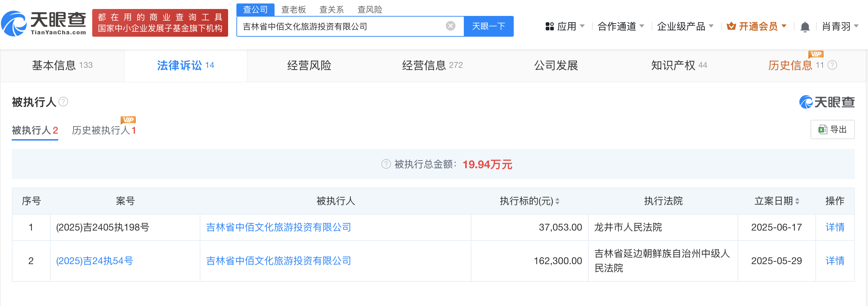Click help icon next to 历史信息 tab
The image size is (868, 306).
(x=832, y=65)
